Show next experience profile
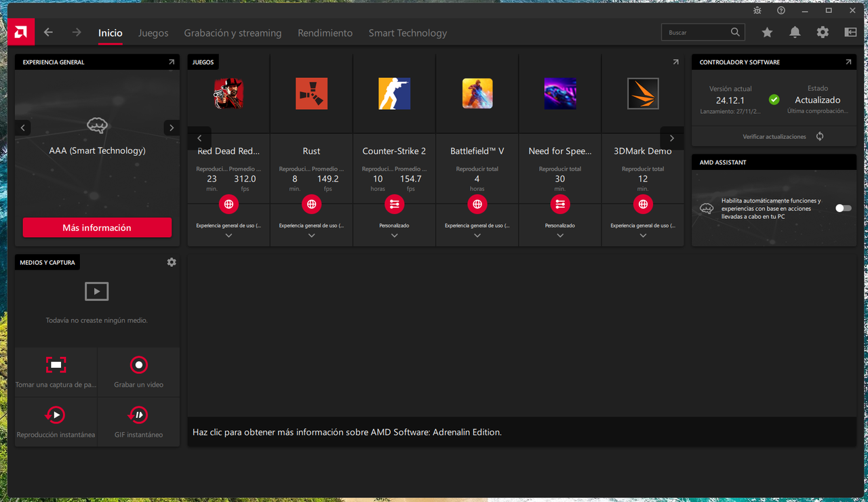 pyautogui.click(x=172, y=127)
